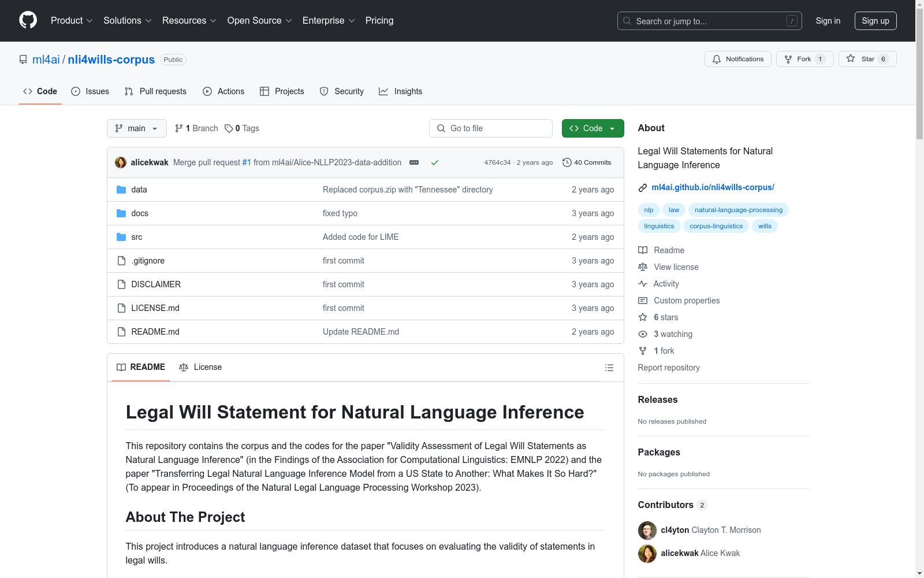Click the Sign up button
Image resolution: width=924 pixels, height=578 pixels.
tap(875, 21)
